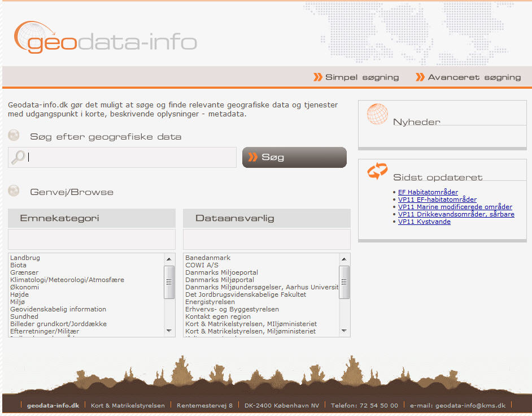The image size is (532, 416).
Task: Click the bullet icon beside Søg efter geografiske data
Action: [x=14, y=136]
